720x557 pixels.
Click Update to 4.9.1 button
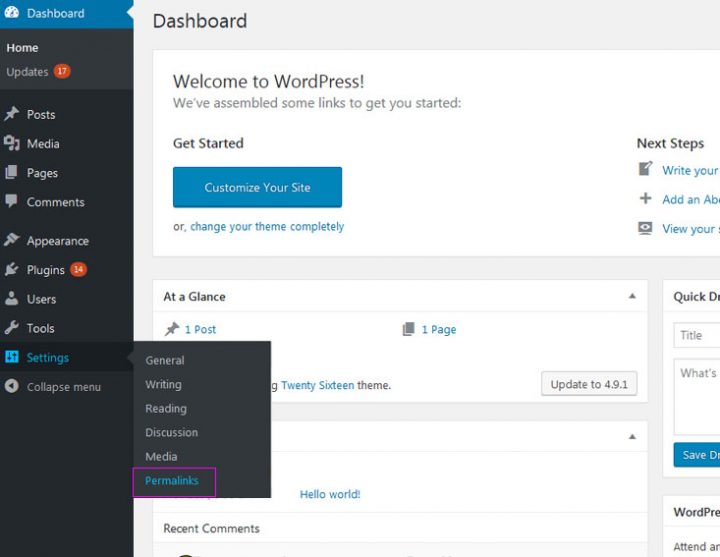pyautogui.click(x=589, y=384)
